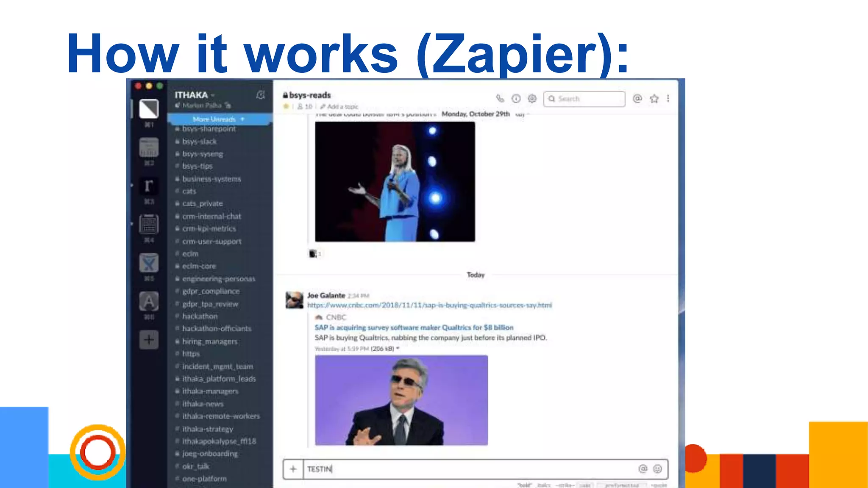Screen dimensions: 868x488
Task: Switch to the X workspace icon
Action: 149,263
